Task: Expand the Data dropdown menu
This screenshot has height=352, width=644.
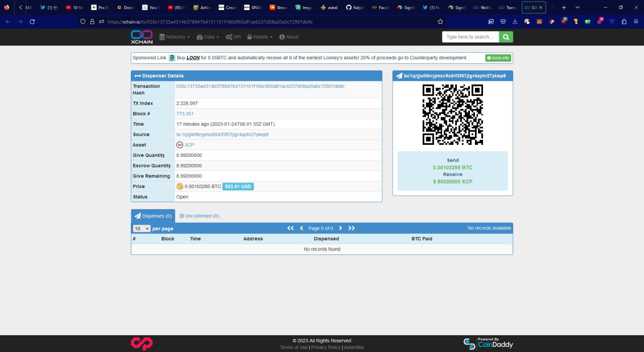Action: [x=208, y=37]
